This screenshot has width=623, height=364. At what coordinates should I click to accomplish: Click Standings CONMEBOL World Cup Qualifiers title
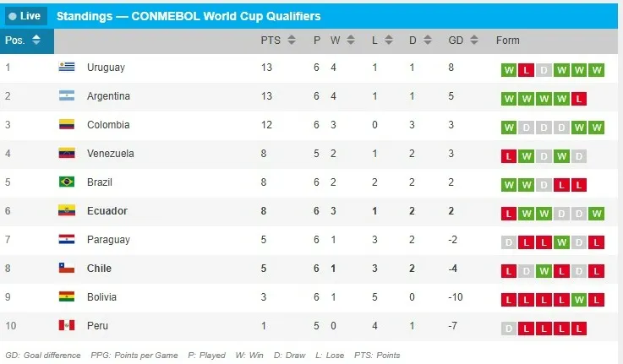[x=189, y=15]
